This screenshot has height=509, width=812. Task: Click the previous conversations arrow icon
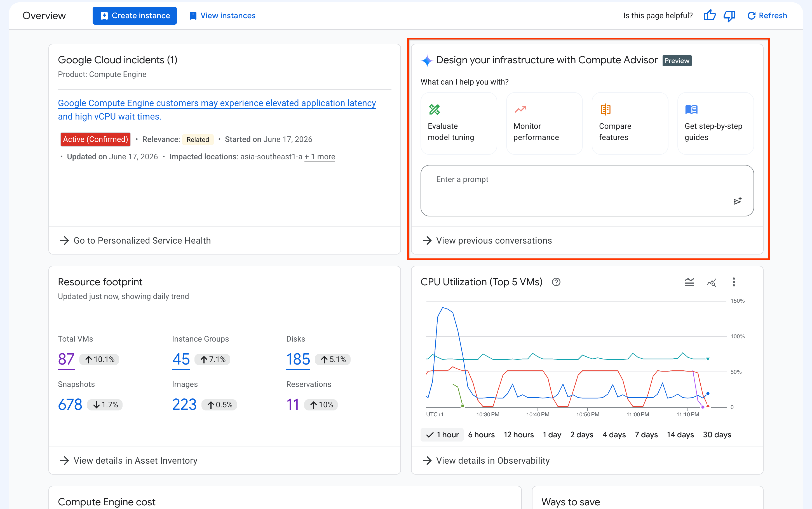pyautogui.click(x=427, y=240)
